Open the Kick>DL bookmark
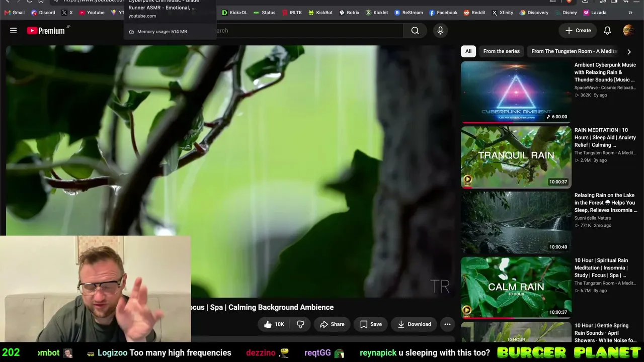Image resolution: width=644 pixels, height=362 pixels. tap(234, 13)
